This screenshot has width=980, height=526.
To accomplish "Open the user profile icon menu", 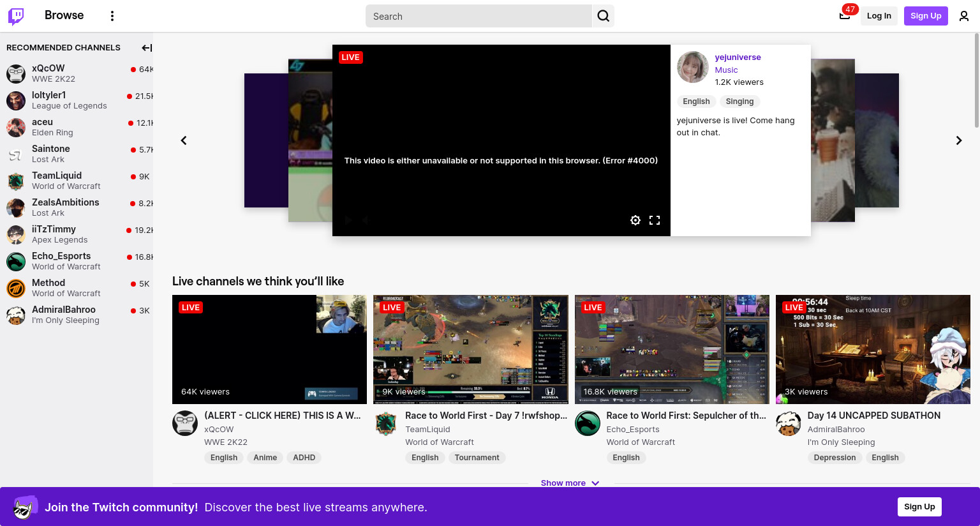I will (x=964, y=16).
